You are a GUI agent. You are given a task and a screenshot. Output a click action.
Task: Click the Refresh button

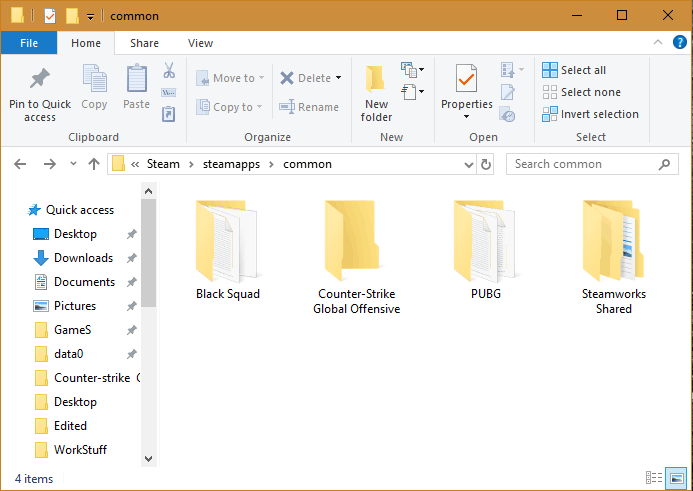[x=485, y=165]
